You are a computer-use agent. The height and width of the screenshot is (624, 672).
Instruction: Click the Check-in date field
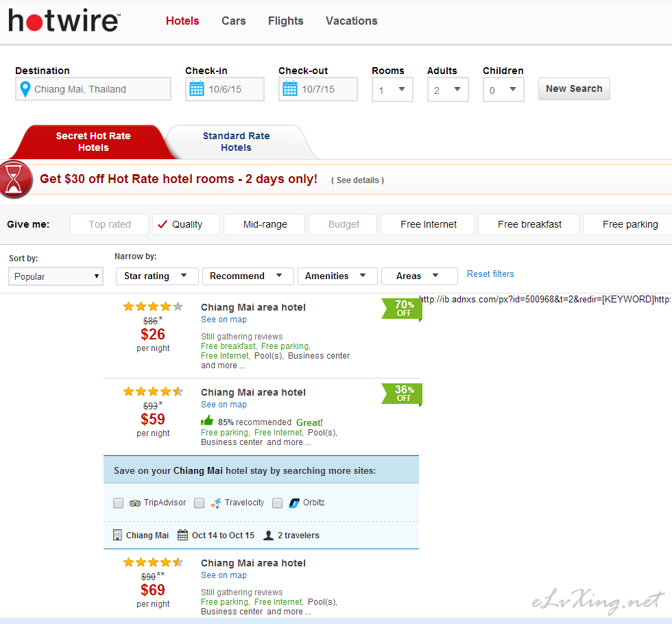point(225,89)
